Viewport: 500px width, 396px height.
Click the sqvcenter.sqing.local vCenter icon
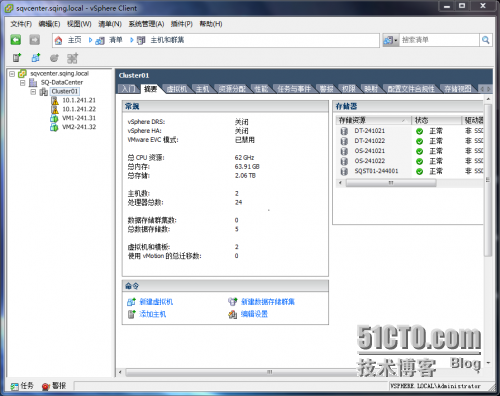(x=22, y=73)
